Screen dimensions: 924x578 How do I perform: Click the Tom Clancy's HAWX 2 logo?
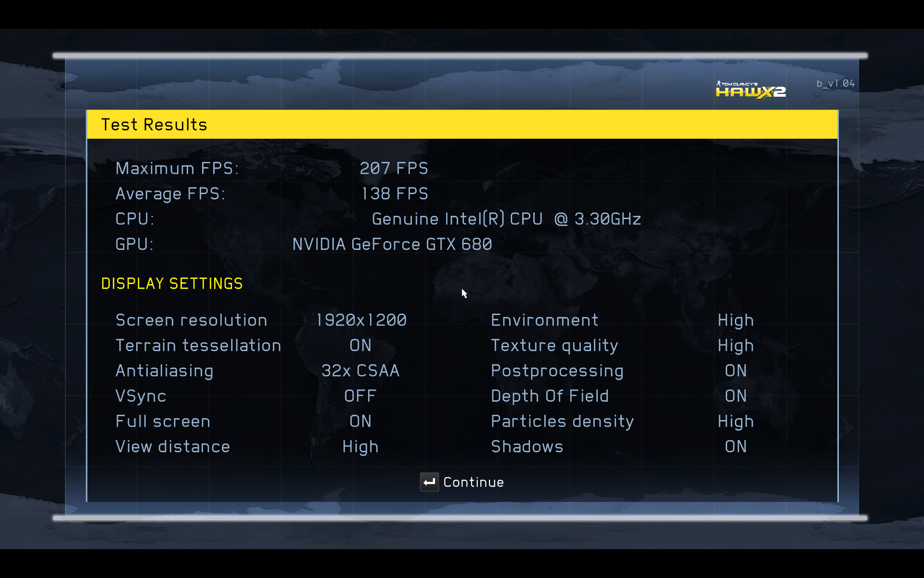tap(751, 90)
